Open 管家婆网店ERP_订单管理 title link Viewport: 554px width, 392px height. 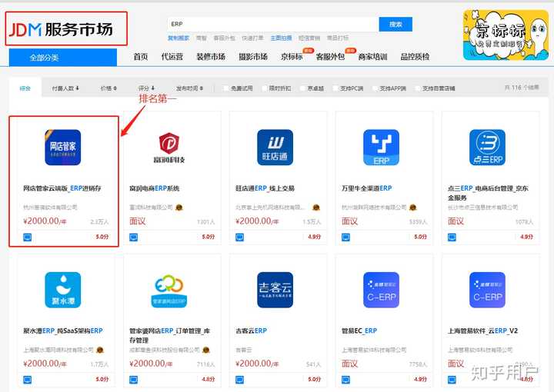pos(170,336)
